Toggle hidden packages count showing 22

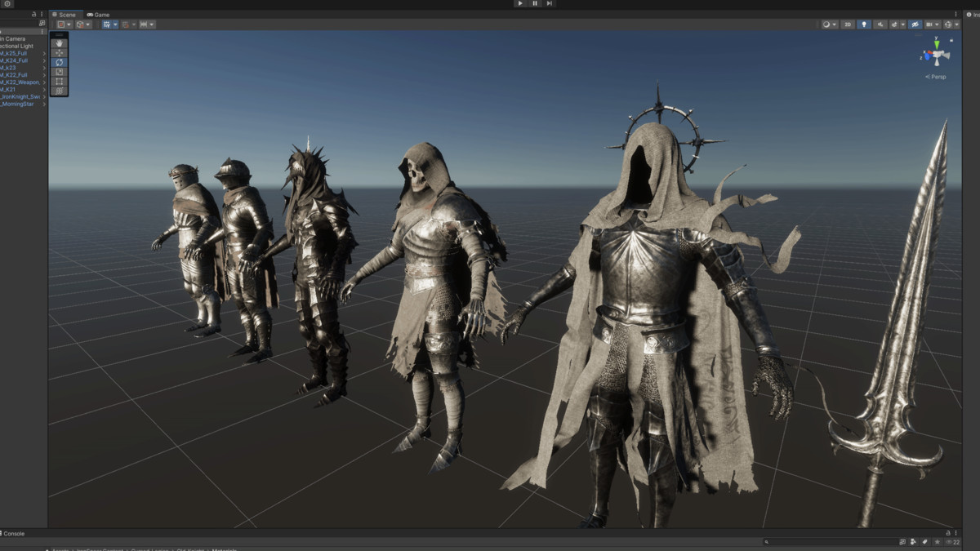click(951, 542)
